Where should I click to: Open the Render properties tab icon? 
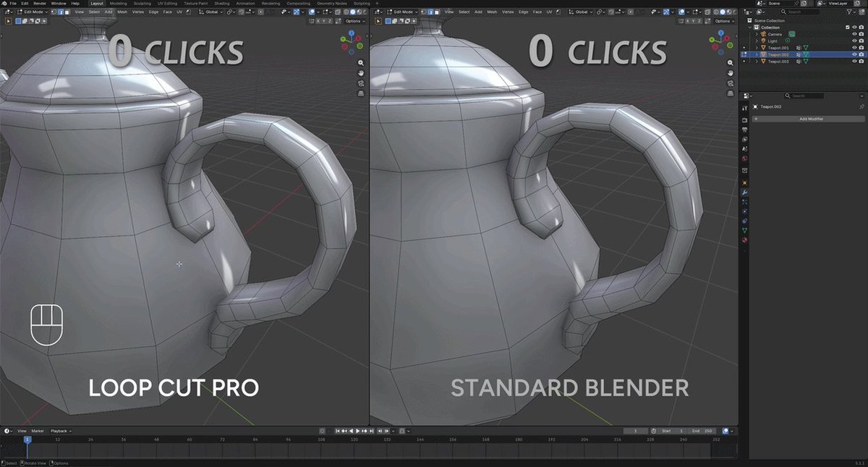pyautogui.click(x=744, y=120)
